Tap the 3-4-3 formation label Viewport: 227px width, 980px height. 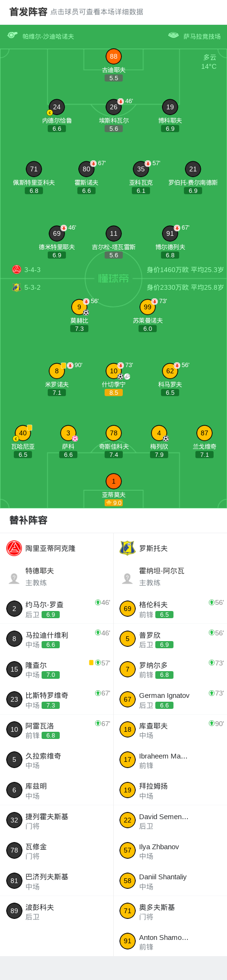(x=32, y=270)
